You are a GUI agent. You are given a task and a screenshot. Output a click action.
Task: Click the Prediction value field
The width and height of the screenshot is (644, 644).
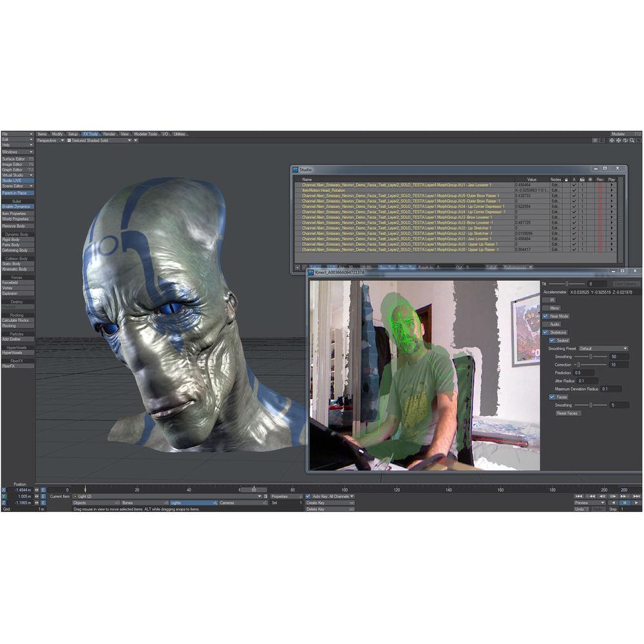[585, 373]
